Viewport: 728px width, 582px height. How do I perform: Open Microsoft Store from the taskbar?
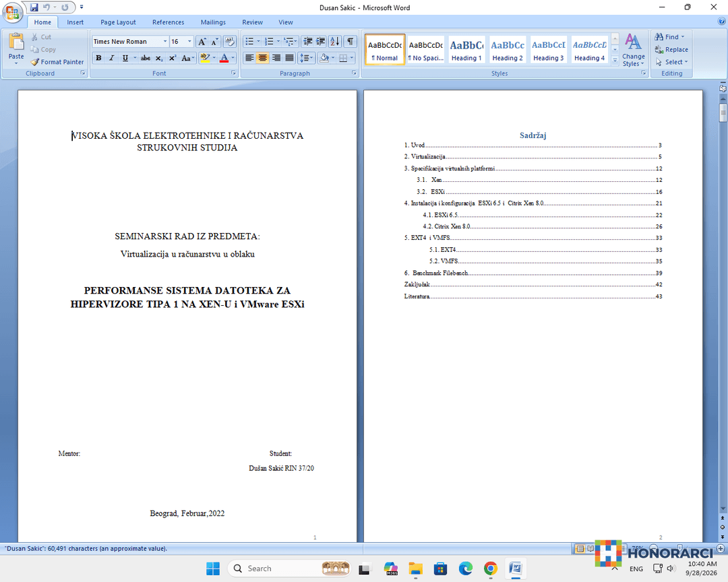coord(441,569)
